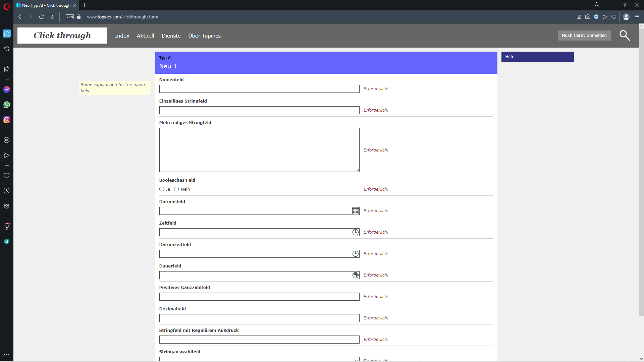Click the magnifier search icon in site header
Viewport: 644px width, 362px height.
click(x=625, y=36)
